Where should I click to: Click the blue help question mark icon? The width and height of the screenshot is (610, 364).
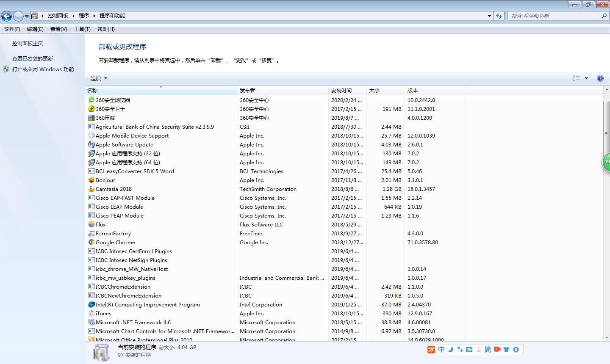pos(600,78)
